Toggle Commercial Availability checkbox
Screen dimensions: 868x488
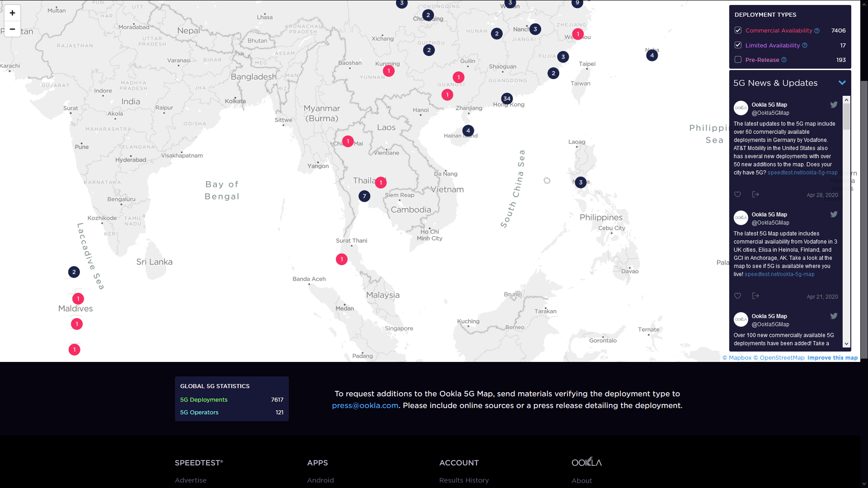[x=738, y=30]
